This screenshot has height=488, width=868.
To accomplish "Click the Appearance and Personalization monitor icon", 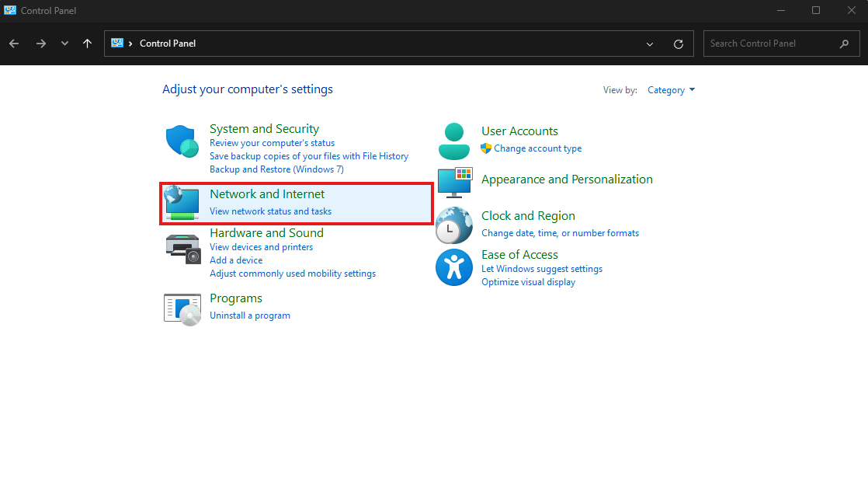I will (x=455, y=183).
